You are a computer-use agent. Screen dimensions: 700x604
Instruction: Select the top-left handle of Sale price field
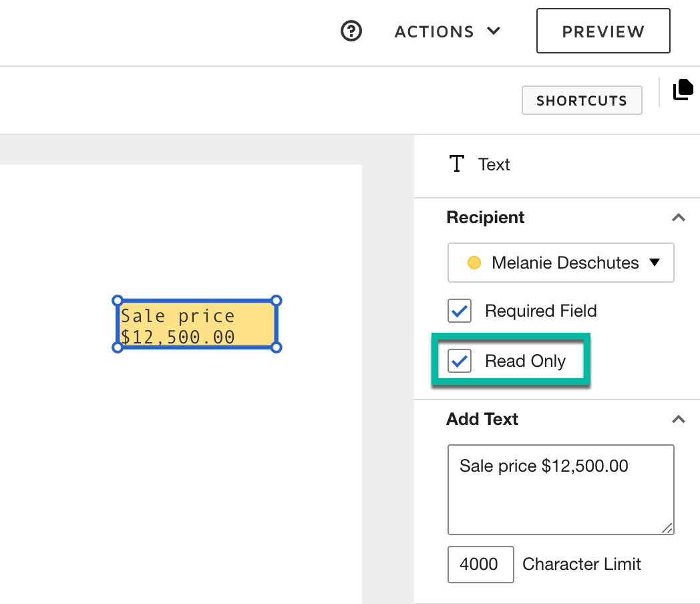(x=118, y=301)
